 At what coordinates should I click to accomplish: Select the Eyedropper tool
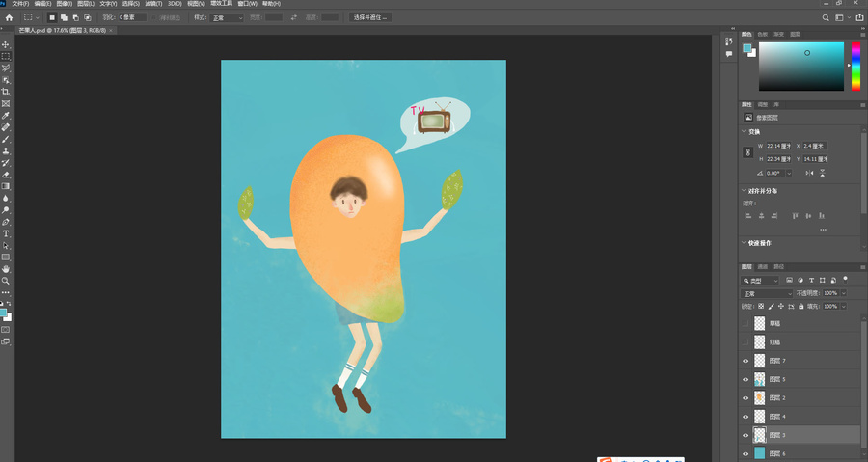[x=6, y=116]
